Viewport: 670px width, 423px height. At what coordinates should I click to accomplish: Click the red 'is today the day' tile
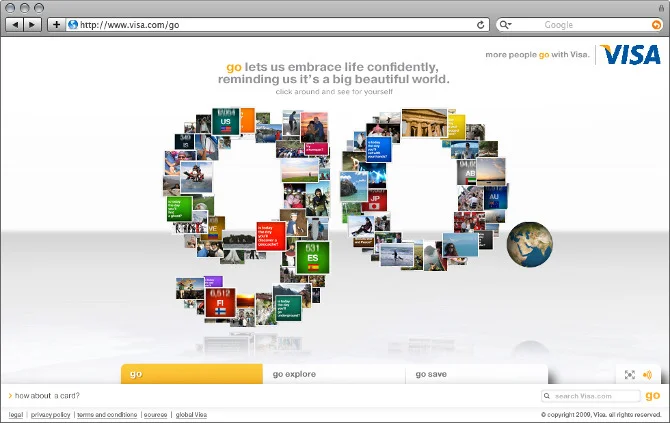271,236
